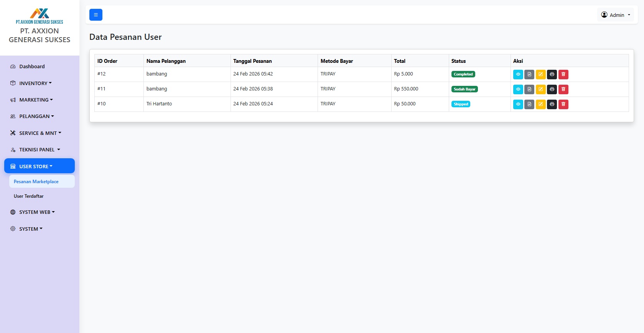
Task: Expand the INVENTORY menu
Action: [40, 83]
